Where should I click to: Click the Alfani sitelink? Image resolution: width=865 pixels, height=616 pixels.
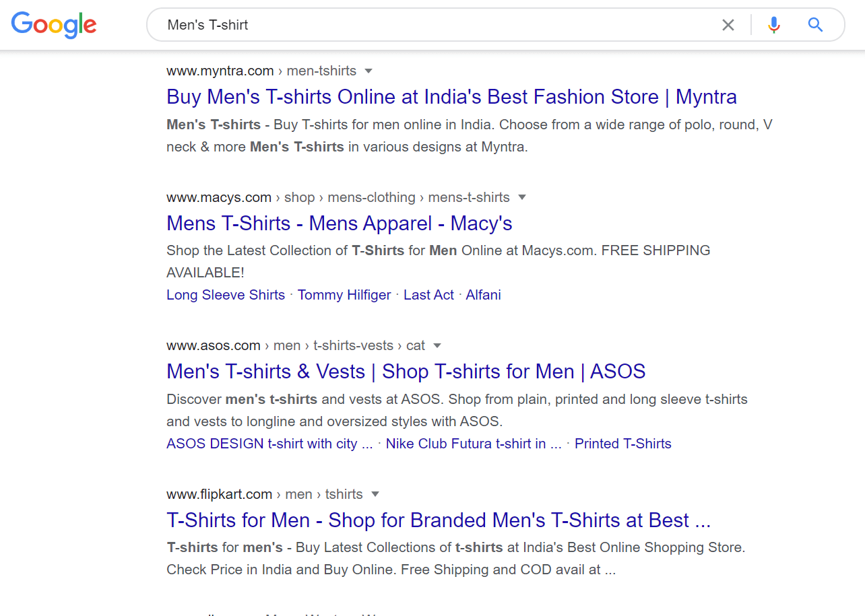pos(483,295)
